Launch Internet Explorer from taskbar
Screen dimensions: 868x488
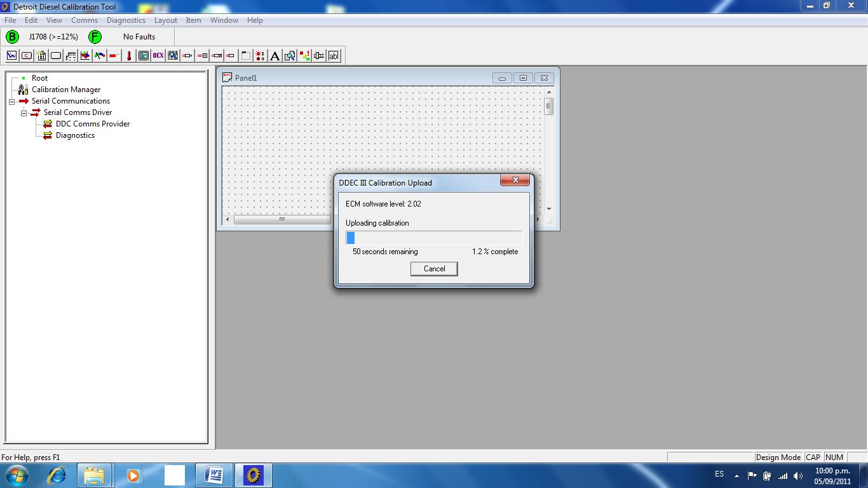click(x=57, y=475)
